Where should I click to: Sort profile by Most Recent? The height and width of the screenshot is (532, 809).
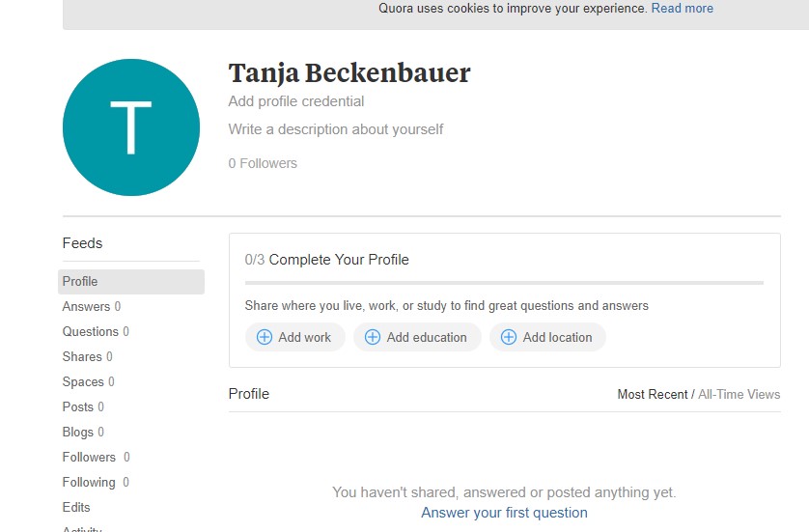pos(653,394)
